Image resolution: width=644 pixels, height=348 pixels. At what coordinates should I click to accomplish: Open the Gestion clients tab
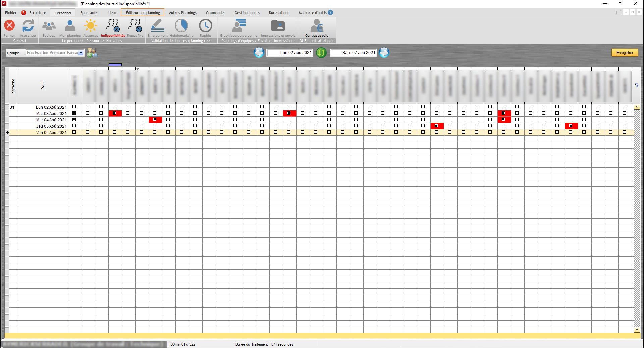tap(247, 13)
